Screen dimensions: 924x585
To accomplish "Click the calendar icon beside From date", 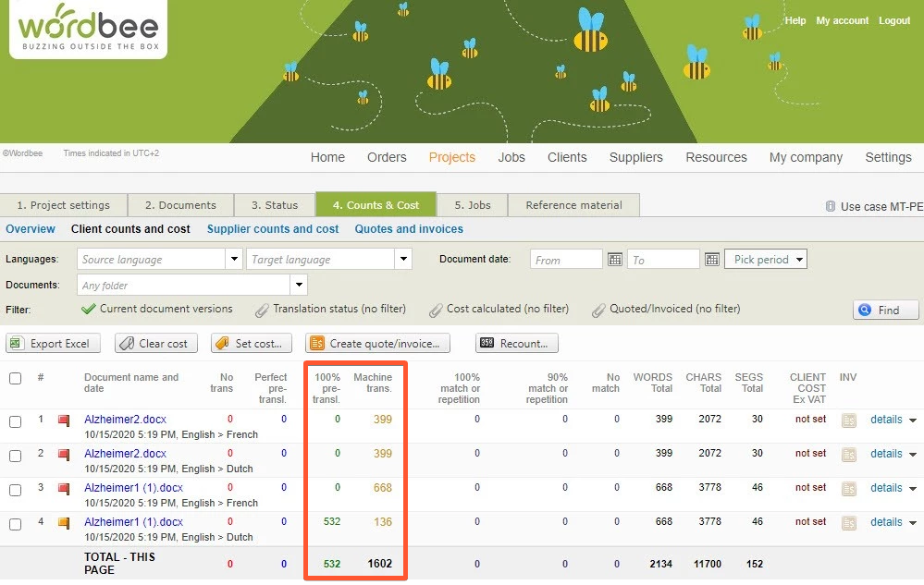I will (x=615, y=260).
